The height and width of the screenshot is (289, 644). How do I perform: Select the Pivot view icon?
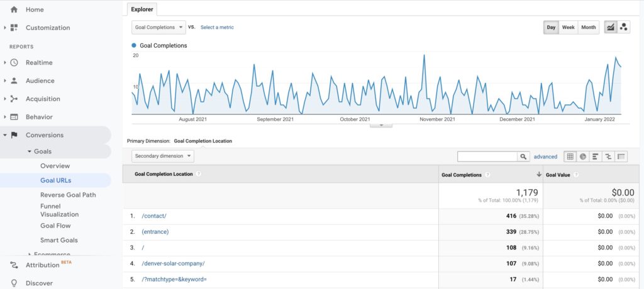pyautogui.click(x=621, y=156)
